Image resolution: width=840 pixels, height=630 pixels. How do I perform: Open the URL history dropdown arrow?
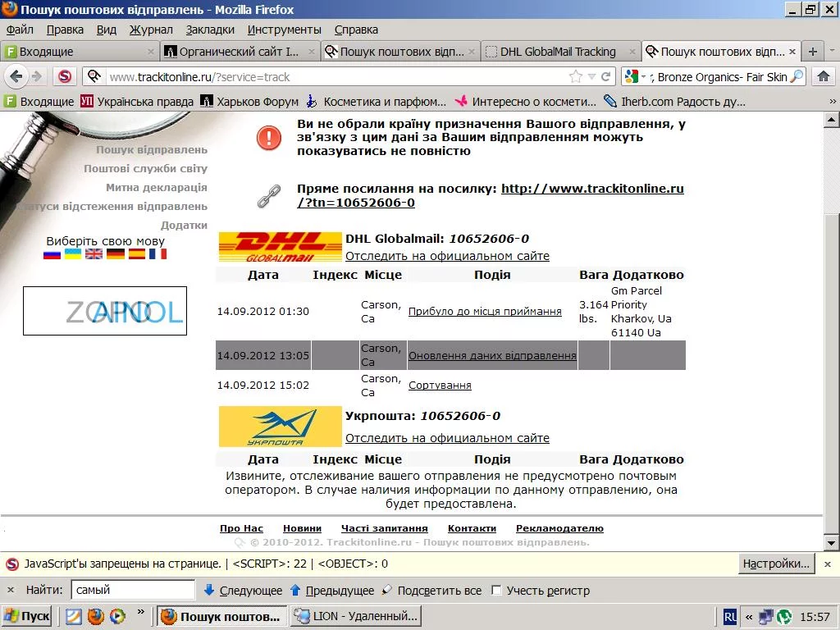tap(591, 76)
